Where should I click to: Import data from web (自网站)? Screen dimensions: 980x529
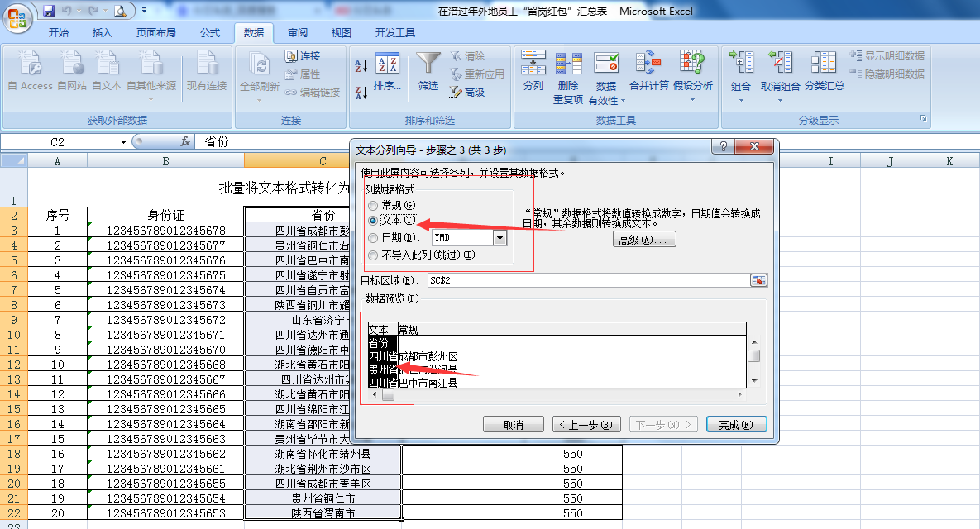pyautogui.click(x=72, y=71)
